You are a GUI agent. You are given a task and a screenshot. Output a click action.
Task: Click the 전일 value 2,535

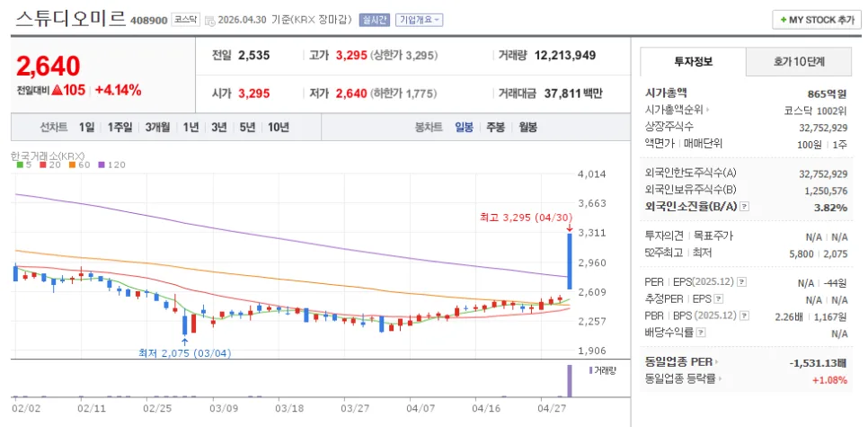pyautogui.click(x=254, y=56)
